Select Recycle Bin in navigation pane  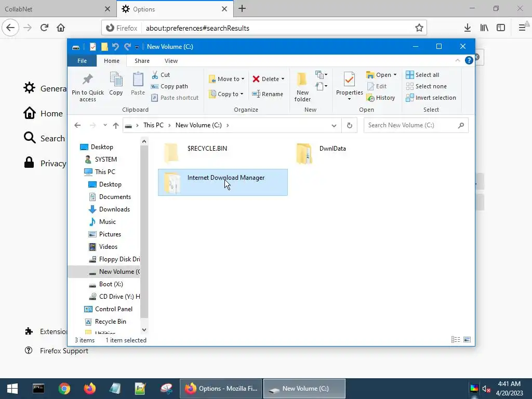[x=110, y=322]
